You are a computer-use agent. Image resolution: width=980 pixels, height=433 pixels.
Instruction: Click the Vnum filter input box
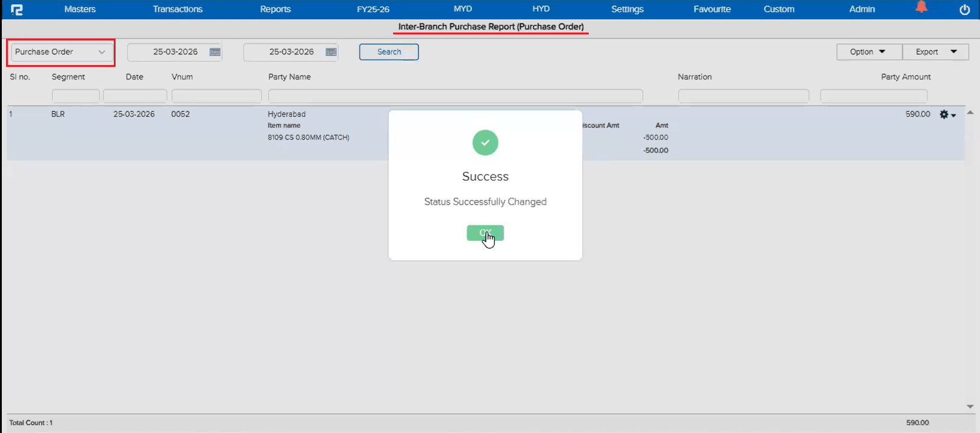(216, 96)
